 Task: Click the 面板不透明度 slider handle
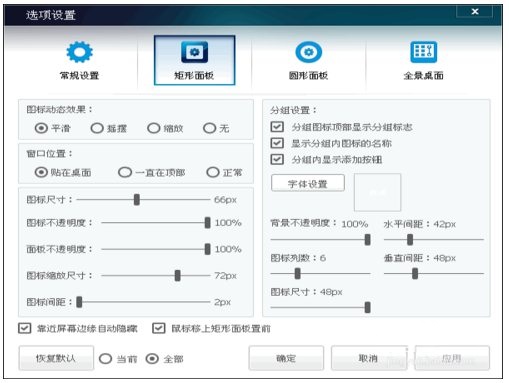click(208, 249)
